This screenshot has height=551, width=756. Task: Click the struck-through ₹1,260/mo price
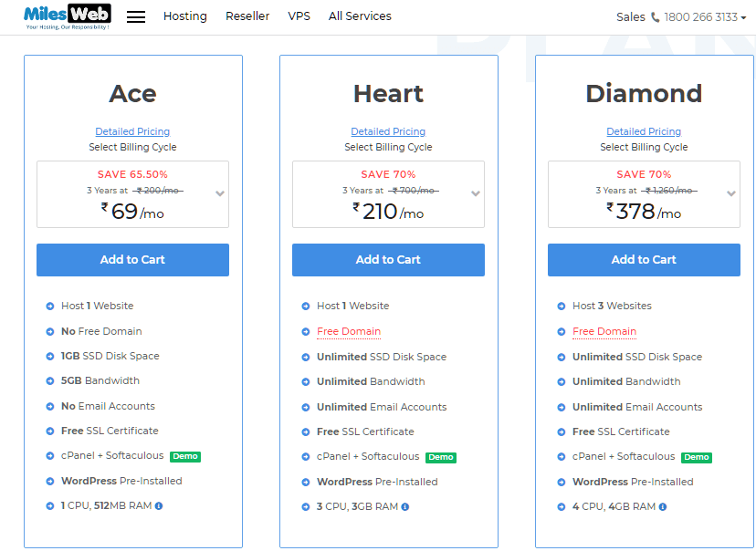click(668, 191)
